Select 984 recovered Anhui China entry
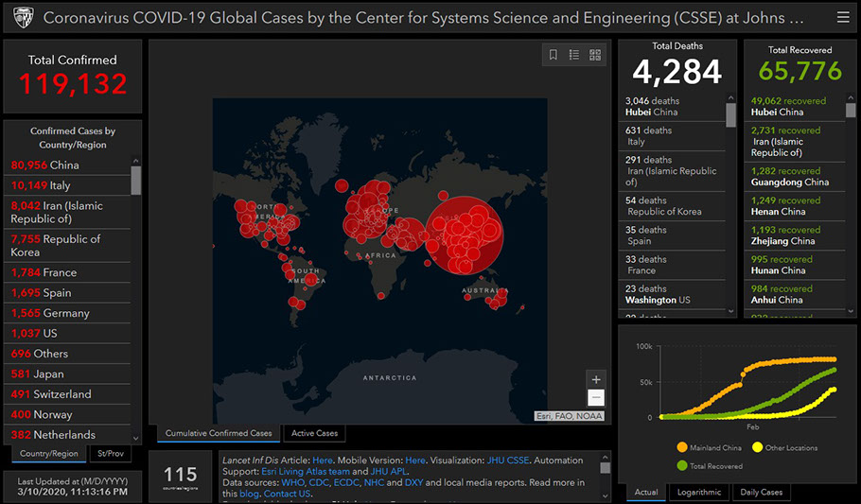Screen dimensions: 861x504 tap(797, 294)
